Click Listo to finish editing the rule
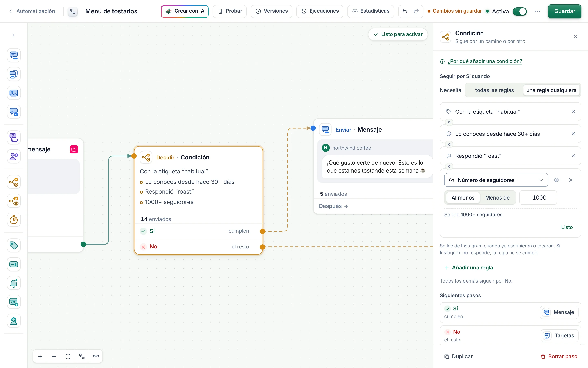588x368 pixels. click(x=567, y=227)
